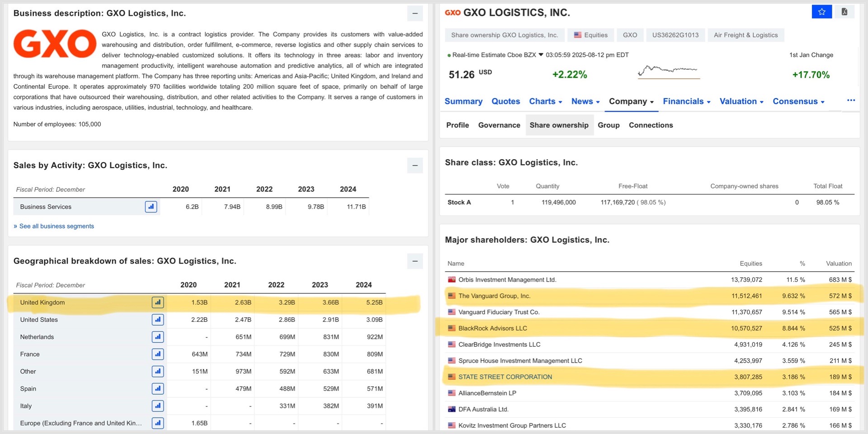Click the Equities tag
The height and width of the screenshot is (434, 868).
pyautogui.click(x=591, y=35)
